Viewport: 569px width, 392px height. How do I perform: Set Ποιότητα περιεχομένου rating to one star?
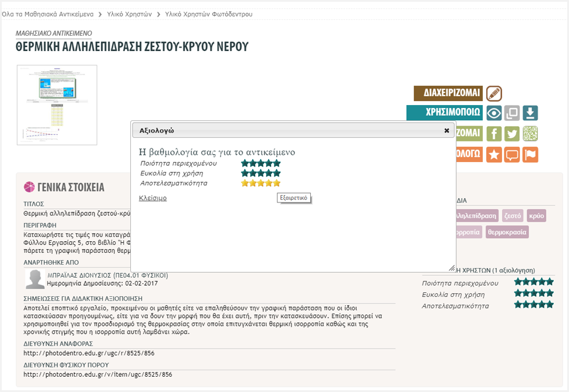(x=245, y=163)
